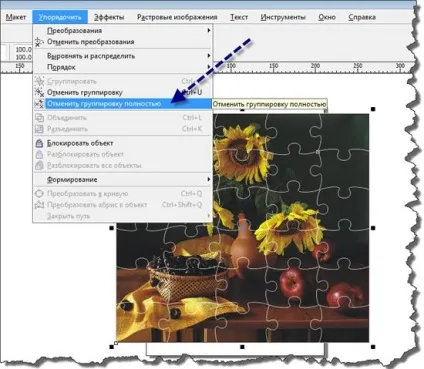Choose Отменить группировку (Ctrl+U)
This screenshot has width=424, height=369.
pyautogui.click(x=123, y=92)
